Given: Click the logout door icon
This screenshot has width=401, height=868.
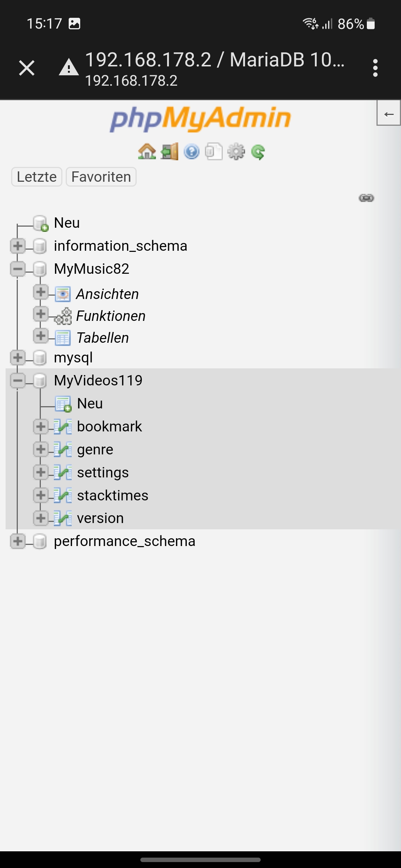Looking at the screenshot, I should pyautogui.click(x=169, y=152).
